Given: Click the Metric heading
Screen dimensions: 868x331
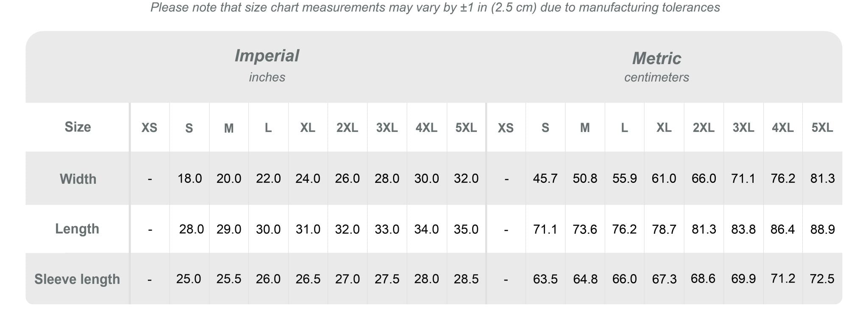Looking at the screenshot, I should (657, 58).
